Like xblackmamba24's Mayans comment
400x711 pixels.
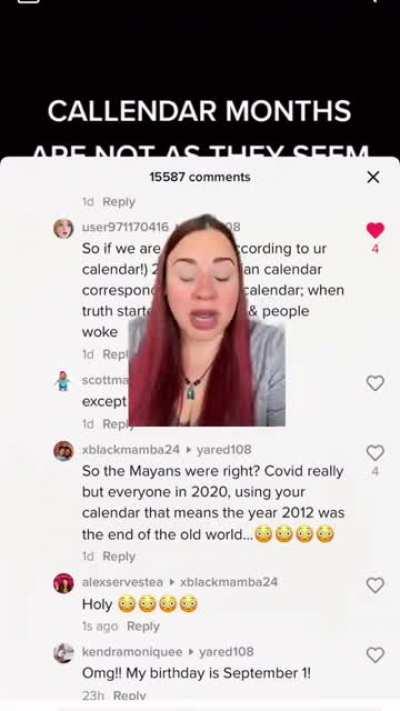375,453
